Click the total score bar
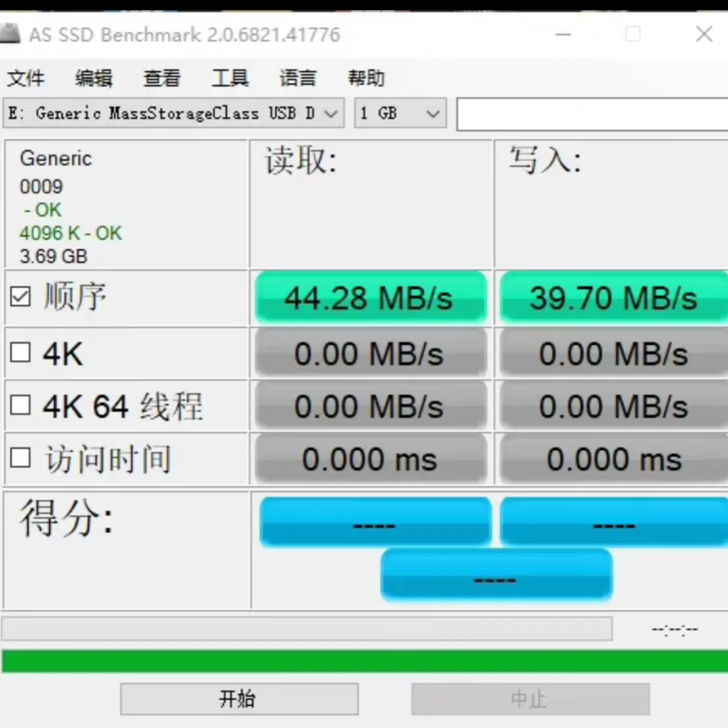728x728 pixels. pyautogui.click(x=496, y=575)
